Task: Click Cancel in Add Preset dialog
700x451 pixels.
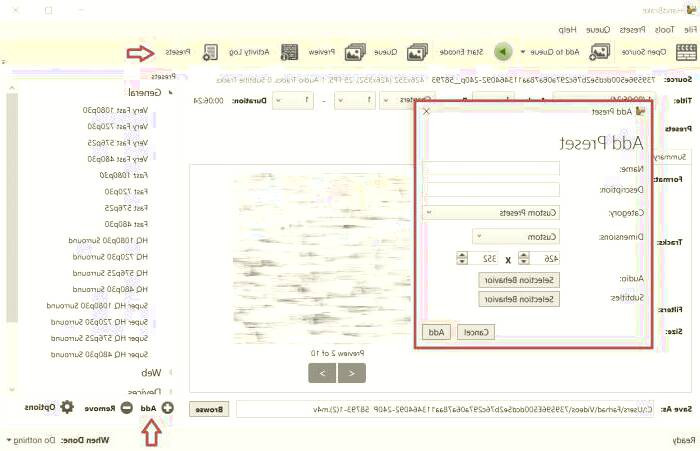Action: point(477,331)
